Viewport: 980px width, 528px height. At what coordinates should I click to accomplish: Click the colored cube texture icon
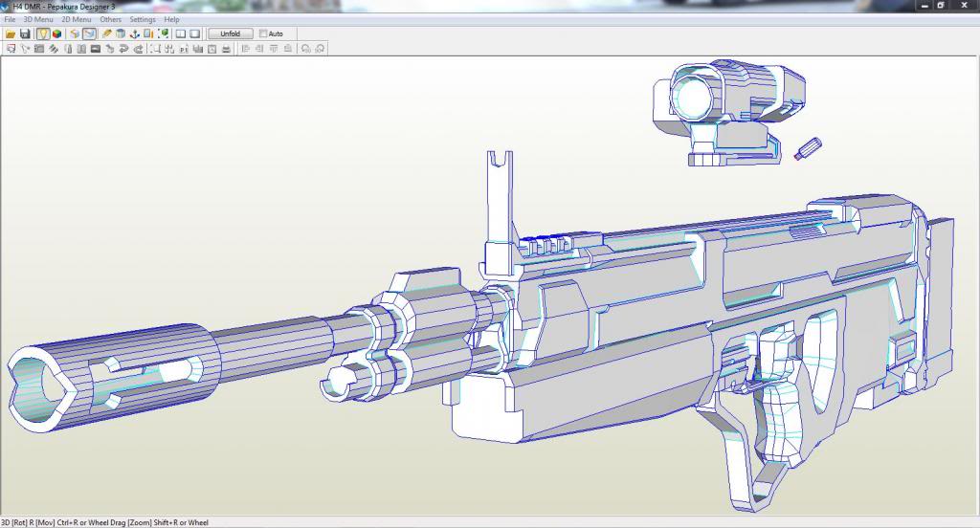tap(56, 33)
